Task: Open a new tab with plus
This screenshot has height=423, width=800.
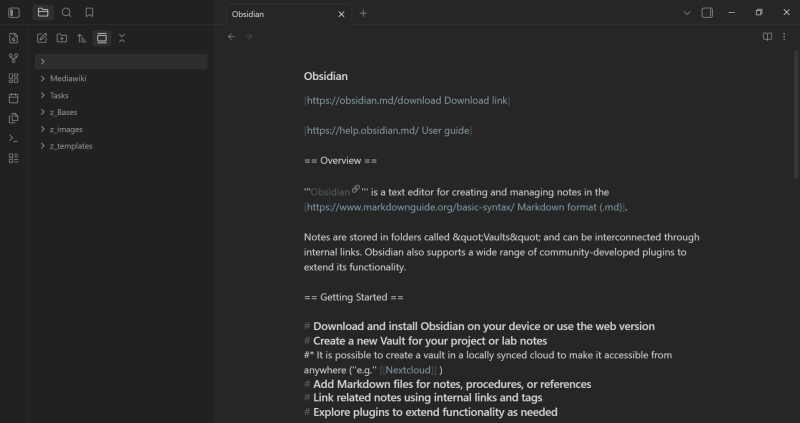Action: (x=363, y=13)
